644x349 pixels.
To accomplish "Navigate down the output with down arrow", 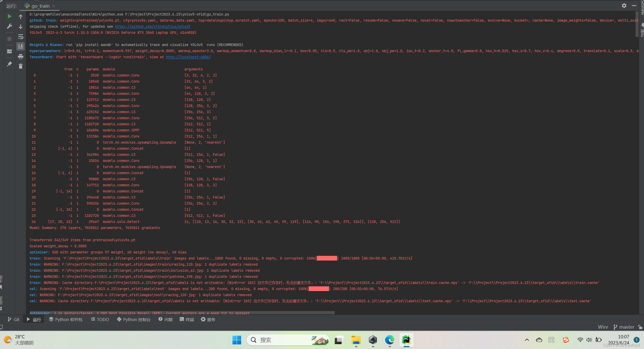I will pyautogui.click(x=21, y=26).
